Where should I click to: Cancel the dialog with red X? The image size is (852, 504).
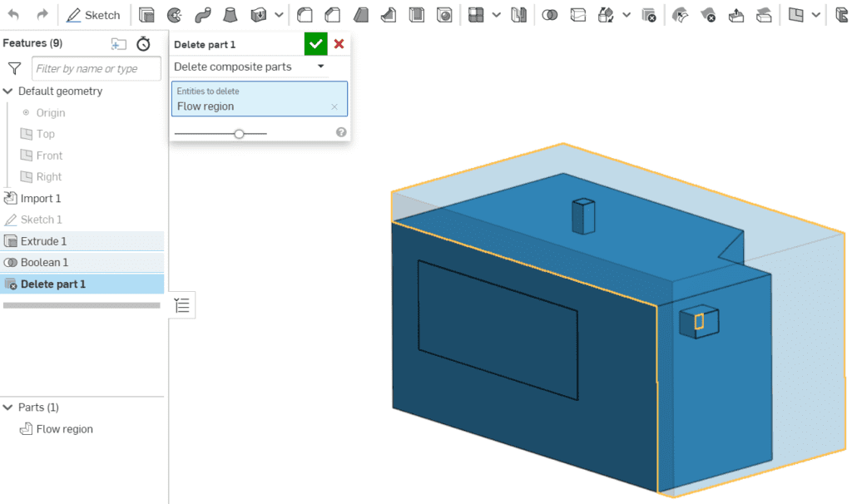click(x=339, y=43)
